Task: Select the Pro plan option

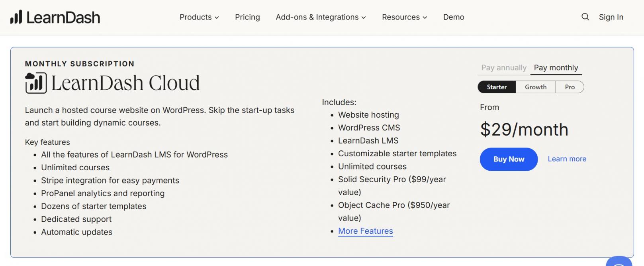Action: coord(570,87)
